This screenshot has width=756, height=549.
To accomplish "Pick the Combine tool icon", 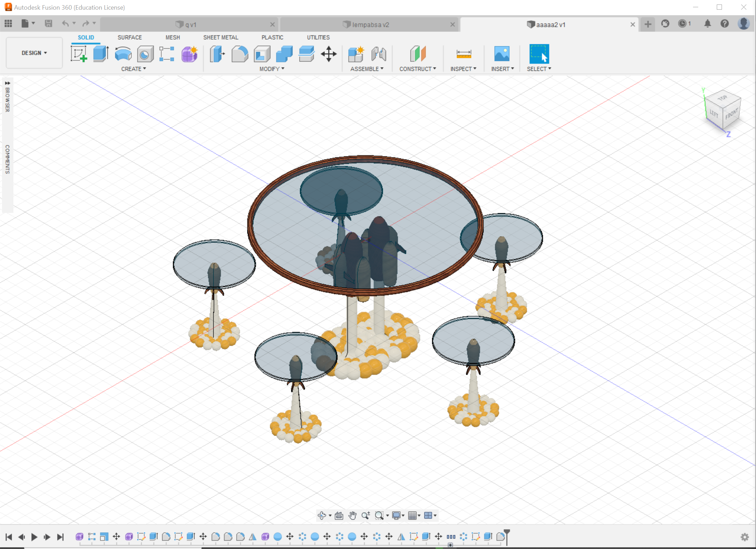I will coord(284,54).
